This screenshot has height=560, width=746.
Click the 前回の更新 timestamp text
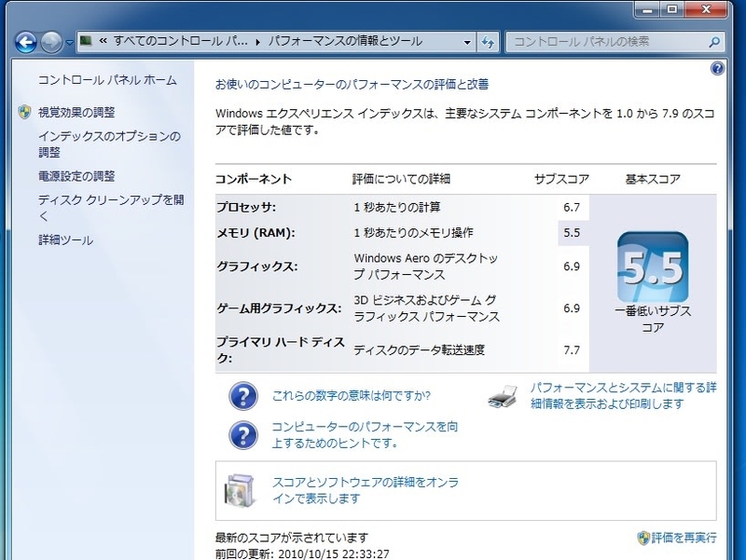(302, 554)
